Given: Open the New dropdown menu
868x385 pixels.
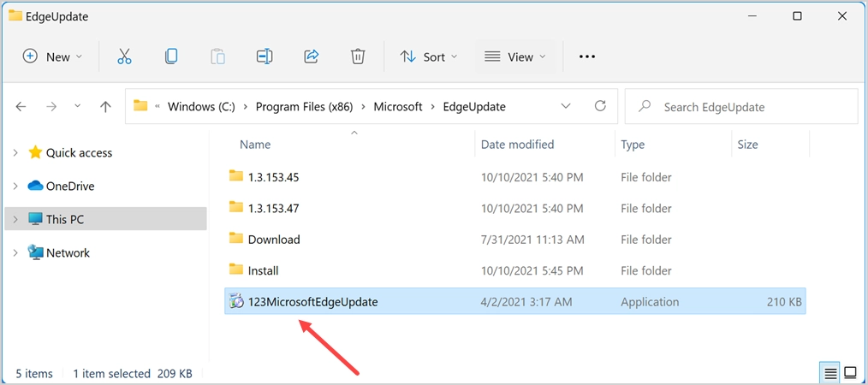Looking at the screenshot, I should click(52, 56).
